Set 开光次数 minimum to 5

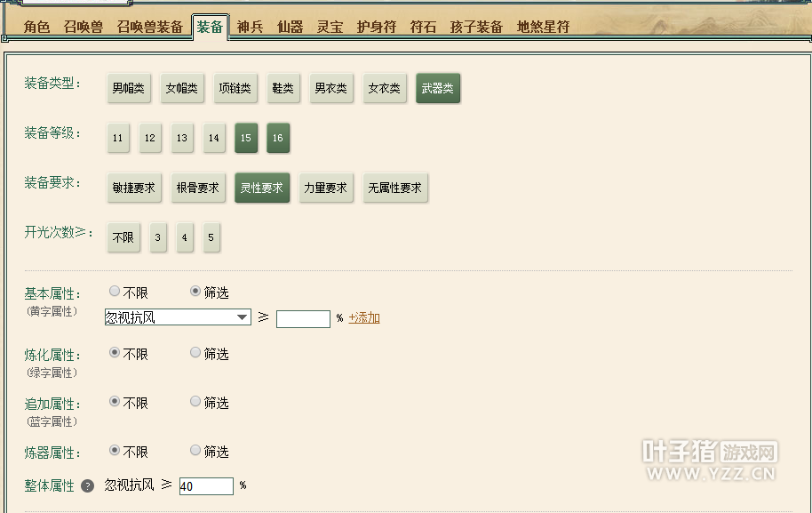tap(211, 237)
